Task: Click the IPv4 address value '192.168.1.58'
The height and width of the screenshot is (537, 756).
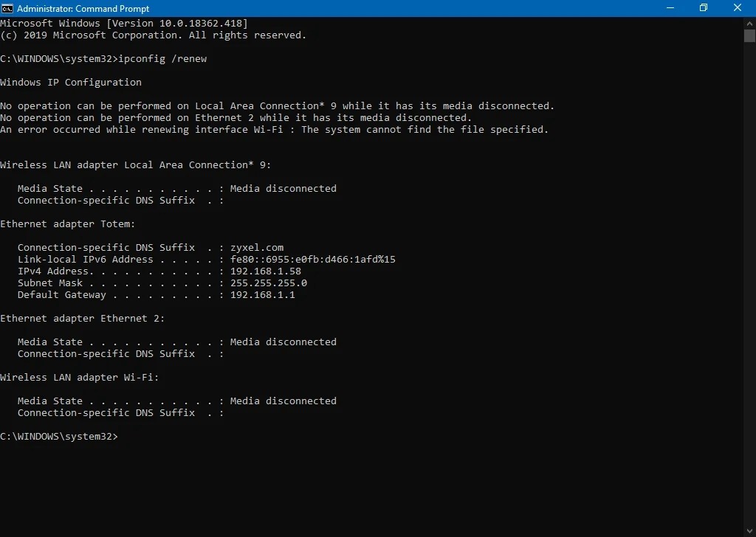Action: pyautogui.click(x=266, y=271)
